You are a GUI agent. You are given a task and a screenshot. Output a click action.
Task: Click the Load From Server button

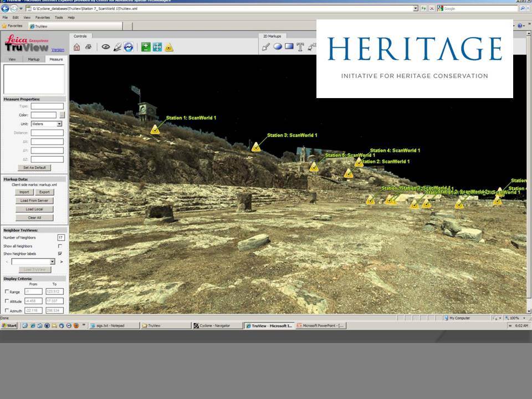34,201
